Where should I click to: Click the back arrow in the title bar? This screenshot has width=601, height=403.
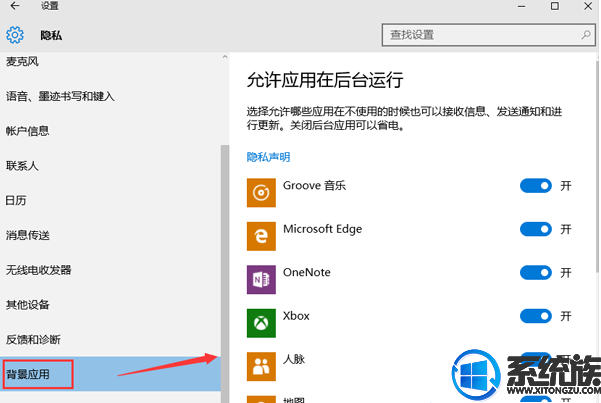[x=15, y=6]
